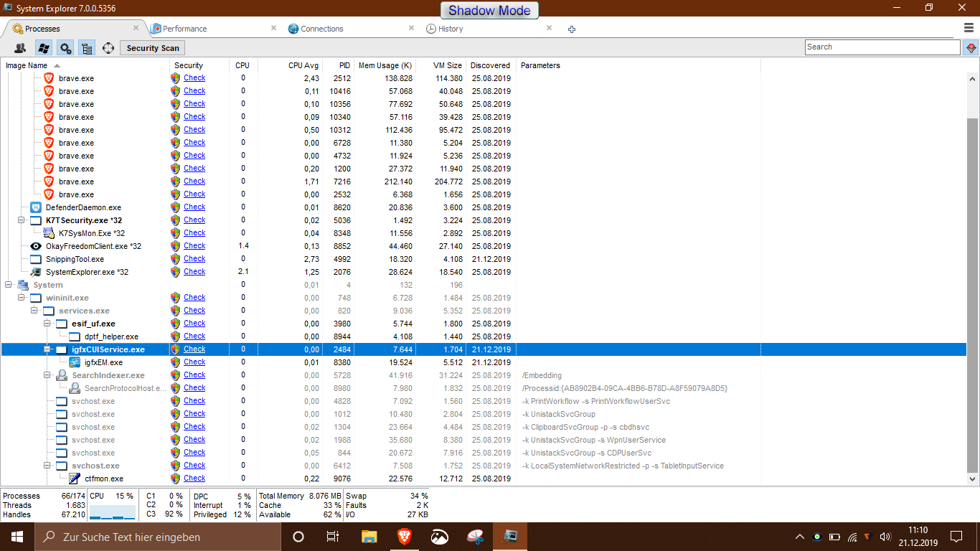Open the volume control in system tray
This screenshot has width=980, height=551.
pyautogui.click(x=885, y=537)
